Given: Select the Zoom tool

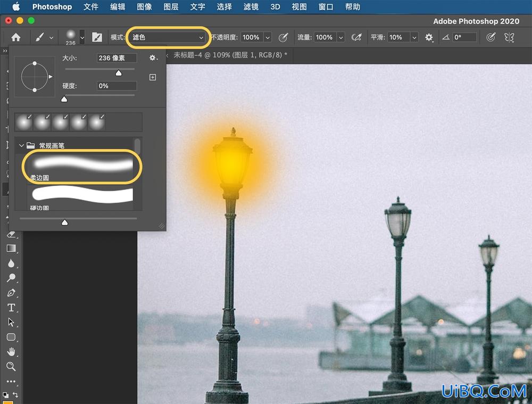Looking at the screenshot, I should 11,366.
